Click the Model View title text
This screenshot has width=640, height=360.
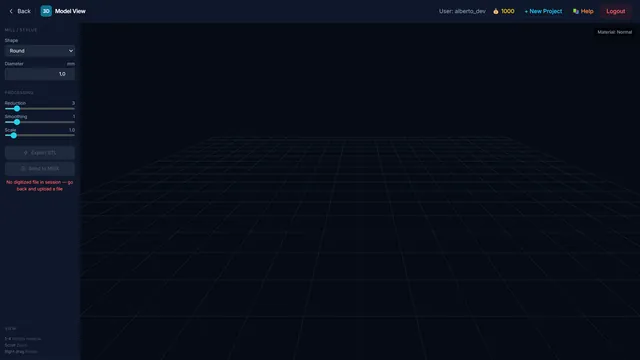pyautogui.click(x=70, y=11)
